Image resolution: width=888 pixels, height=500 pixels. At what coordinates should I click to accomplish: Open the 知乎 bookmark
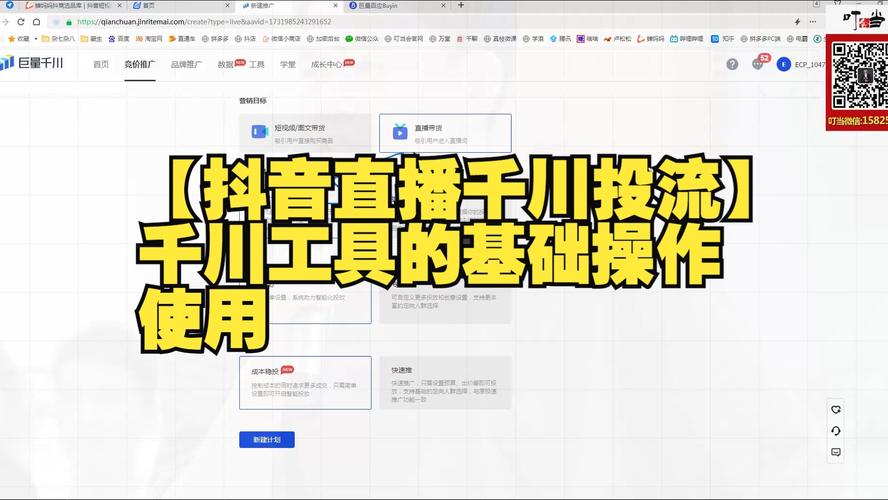(x=723, y=39)
